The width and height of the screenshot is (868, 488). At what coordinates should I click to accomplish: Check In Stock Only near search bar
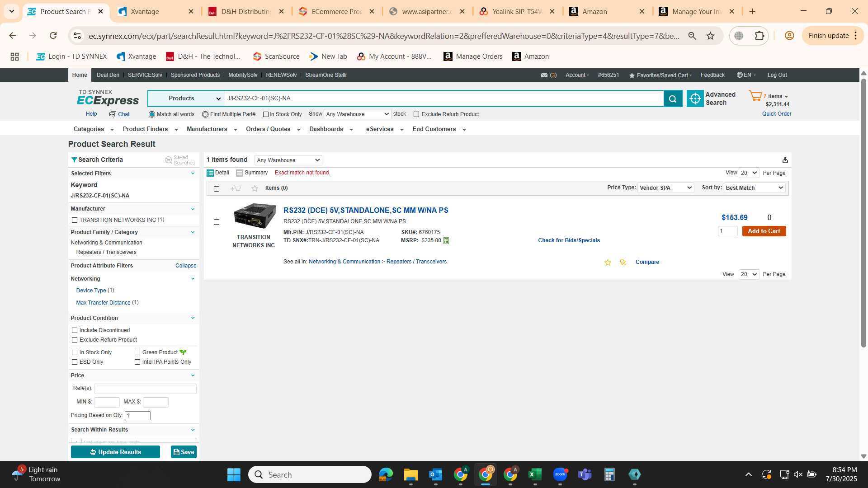tap(266, 114)
